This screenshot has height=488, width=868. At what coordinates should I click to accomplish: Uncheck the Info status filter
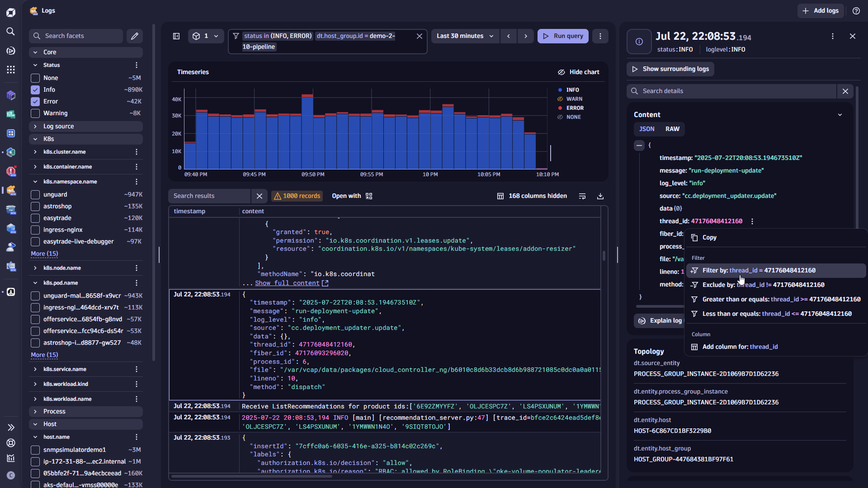[34, 89]
